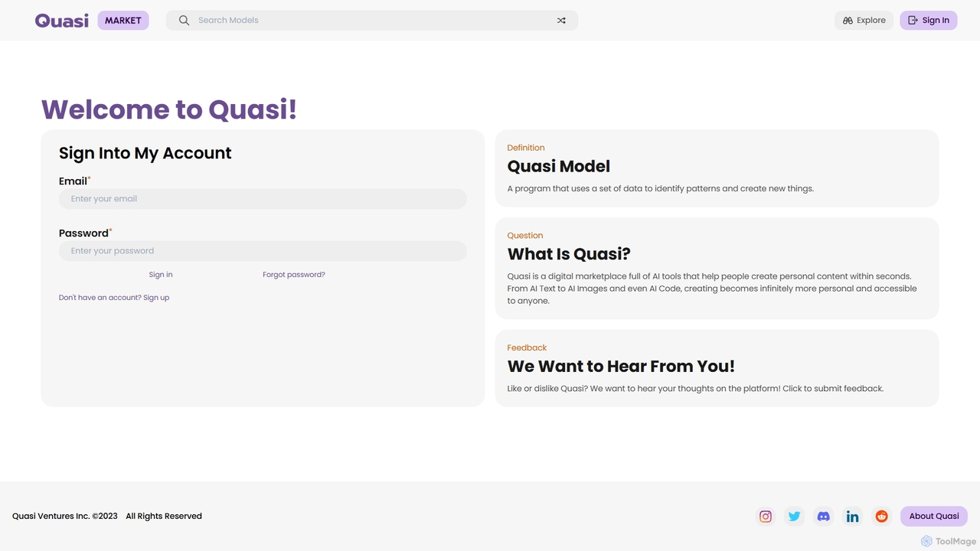Click the shuffle random model icon
Image resolution: width=980 pixels, height=551 pixels.
561,21
